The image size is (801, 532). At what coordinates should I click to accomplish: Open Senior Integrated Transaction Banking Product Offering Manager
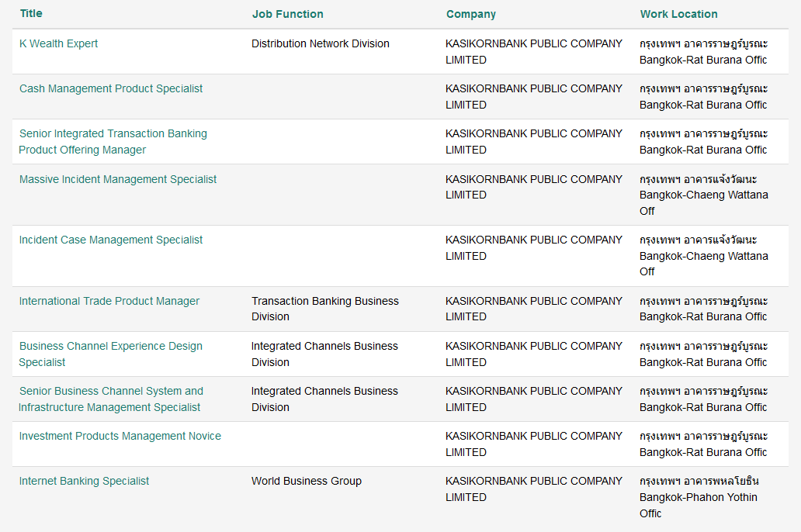pyautogui.click(x=113, y=142)
